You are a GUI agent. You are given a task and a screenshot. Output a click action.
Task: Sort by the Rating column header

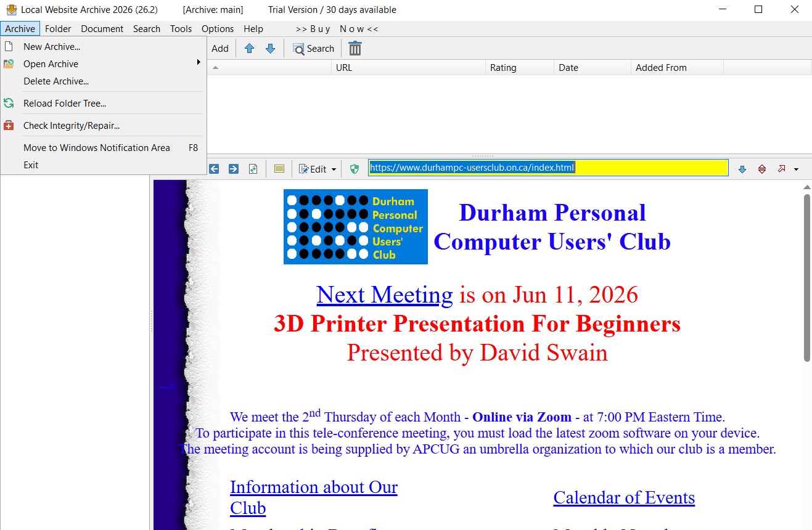click(520, 68)
